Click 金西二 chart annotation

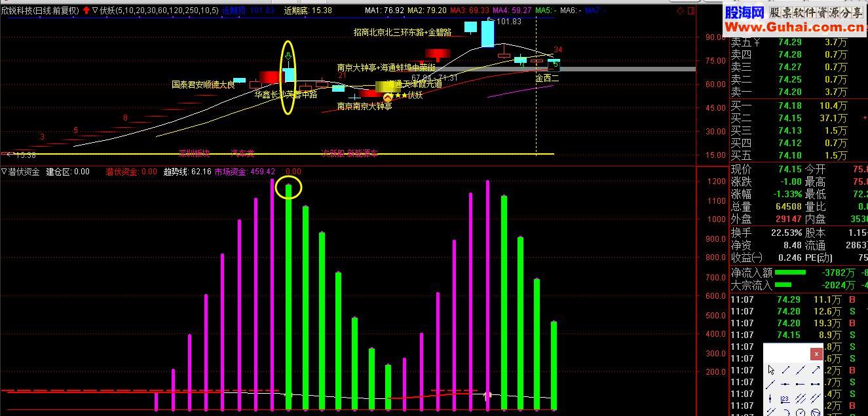548,78
